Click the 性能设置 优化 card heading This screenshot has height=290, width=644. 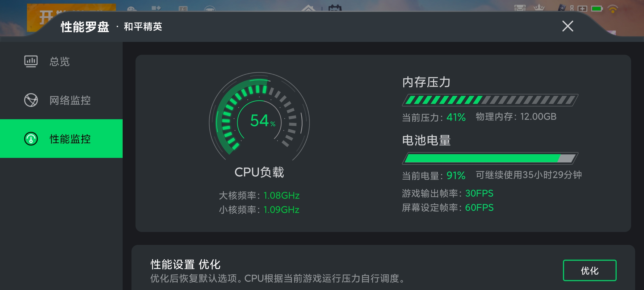point(185,264)
